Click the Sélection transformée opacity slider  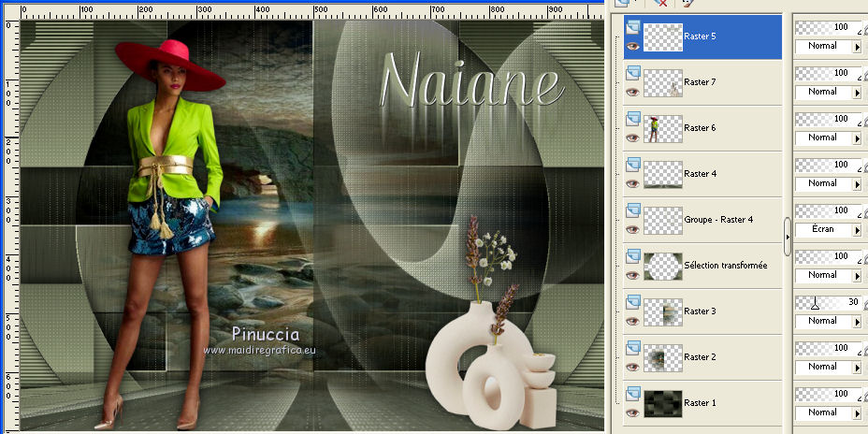(x=828, y=257)
